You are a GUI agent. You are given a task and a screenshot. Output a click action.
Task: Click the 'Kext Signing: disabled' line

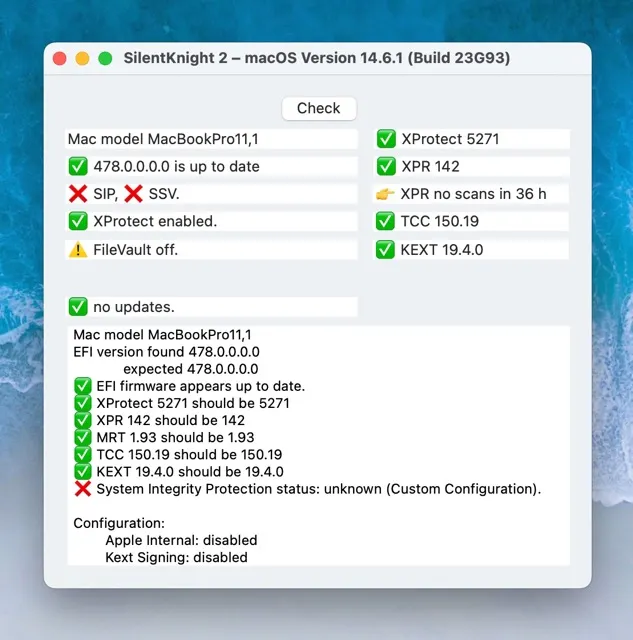tap(176, 558)
